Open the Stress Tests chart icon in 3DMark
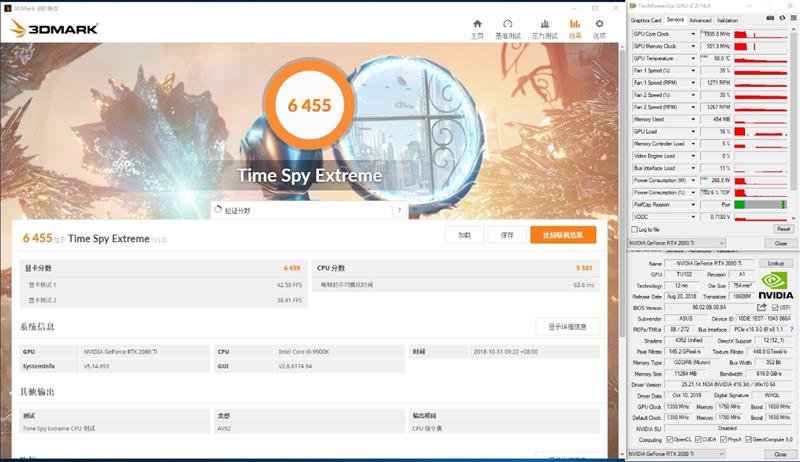The image size is (800, 462). [x=544, y=24]
